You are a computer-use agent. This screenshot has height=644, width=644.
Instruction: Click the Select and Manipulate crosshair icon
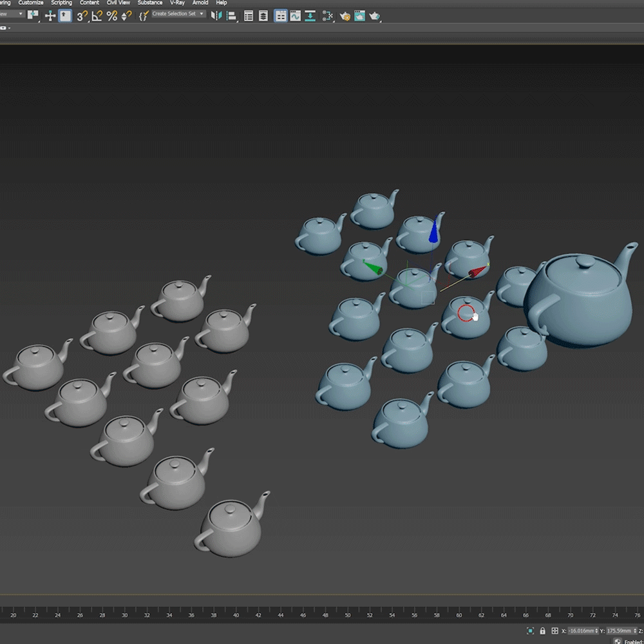click(x=50, y=15)
